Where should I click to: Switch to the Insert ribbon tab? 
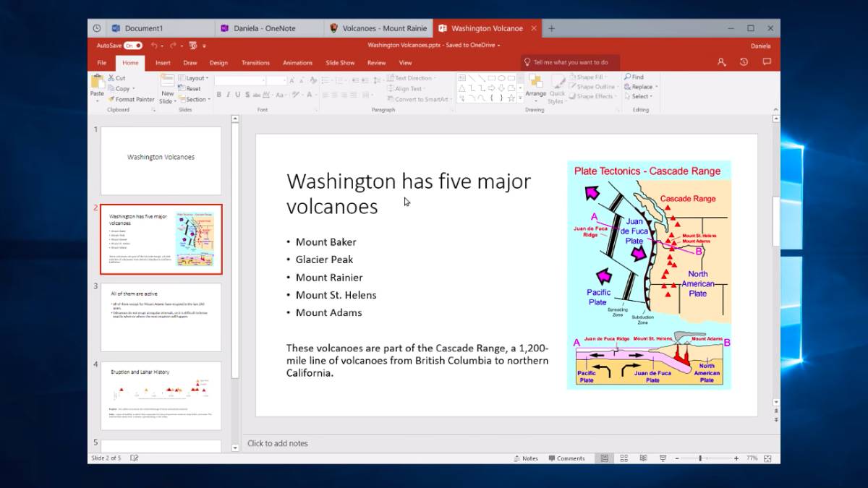click(x=163, y=63)
